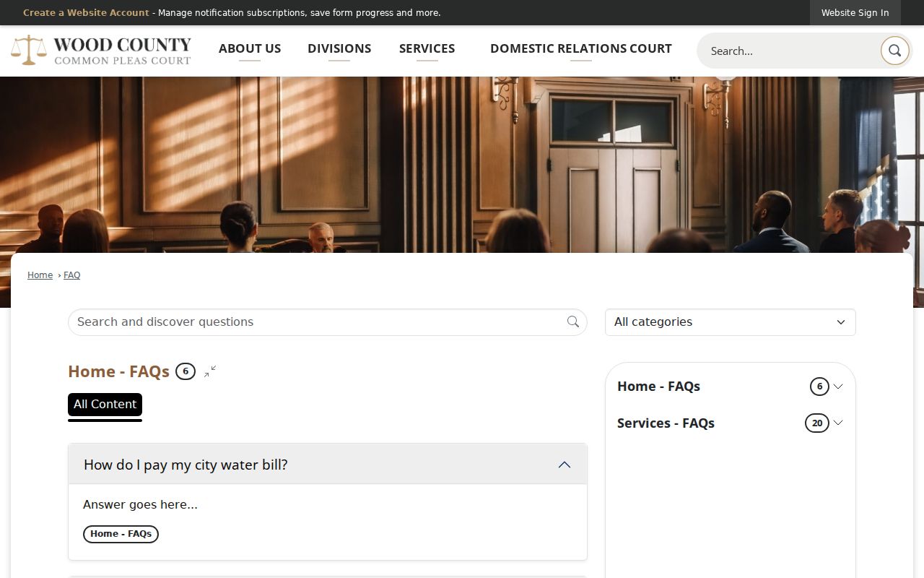This screenshot has width=924, height=578.
Task: Click the FAQ search magnifier icon
Action: coord(573,322)
